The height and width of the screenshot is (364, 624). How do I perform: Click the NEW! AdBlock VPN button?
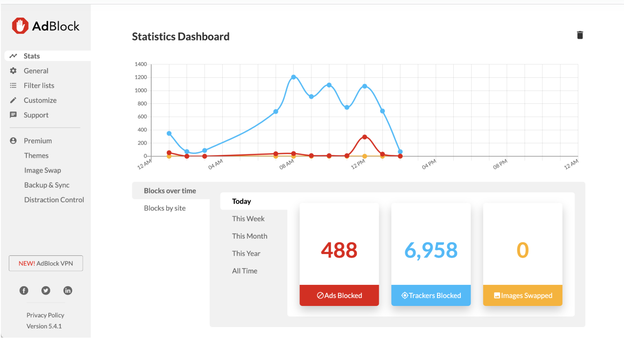(46, 263)
